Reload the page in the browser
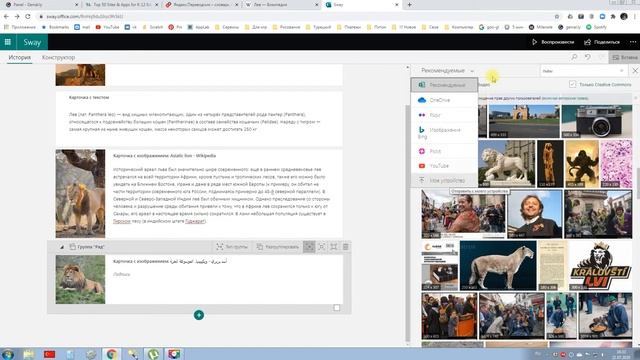This screenshot has height=360, width=640. (27, 16)
